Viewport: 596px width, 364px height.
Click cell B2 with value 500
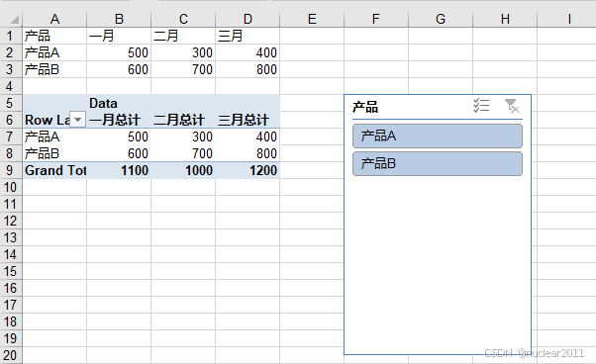[x=119, y=52]
